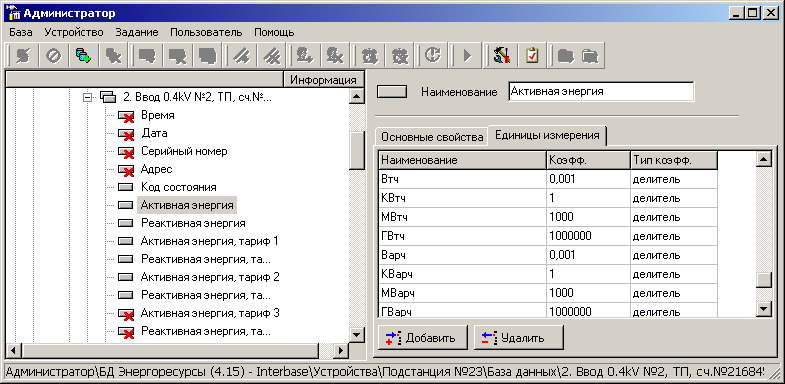This screenshot has width=785, height=384.
Task: Click the red-X icon beside Активная энергия, тариф 3
Action: tap(126, 314)
